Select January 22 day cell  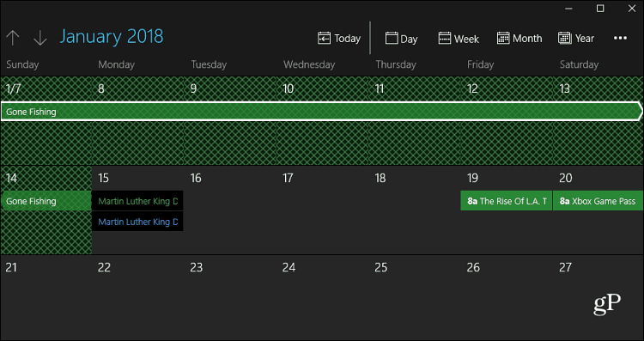[138, 297]
